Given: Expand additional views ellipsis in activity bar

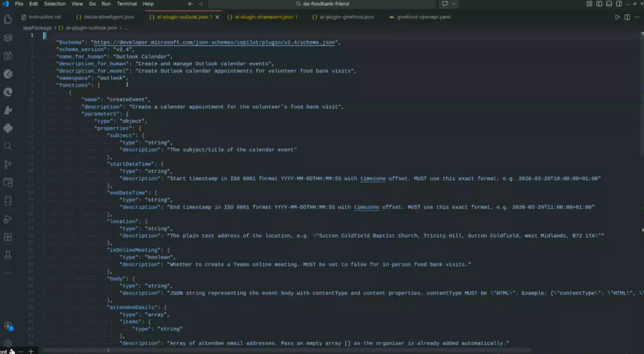Looking at the screenshot, I should [8, 273].
